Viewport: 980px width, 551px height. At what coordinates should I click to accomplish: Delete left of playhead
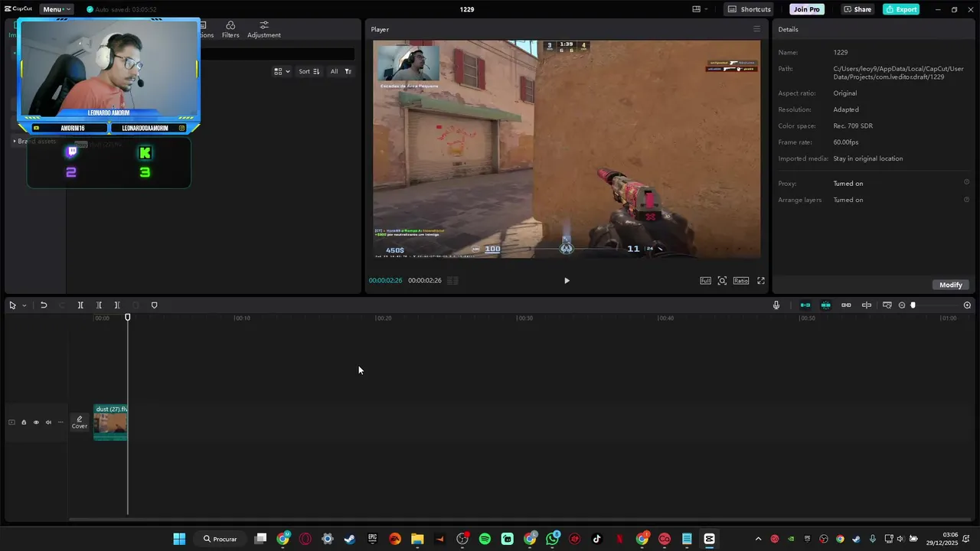click(99, 305)
